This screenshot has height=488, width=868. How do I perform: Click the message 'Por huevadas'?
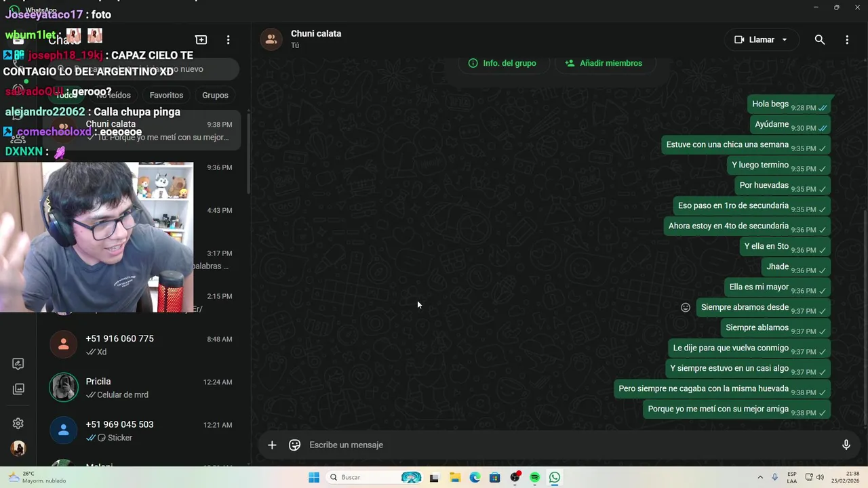(x=783, y=186)
